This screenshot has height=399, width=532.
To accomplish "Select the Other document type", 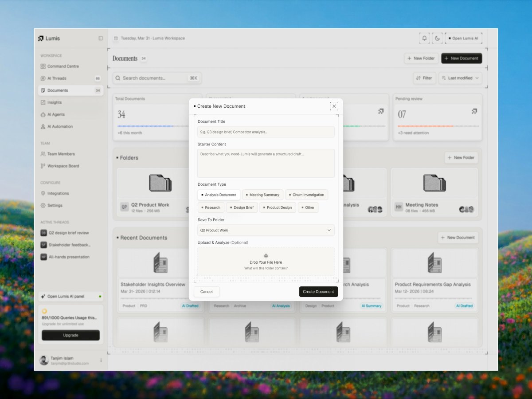I will click(x=308, y=207).
